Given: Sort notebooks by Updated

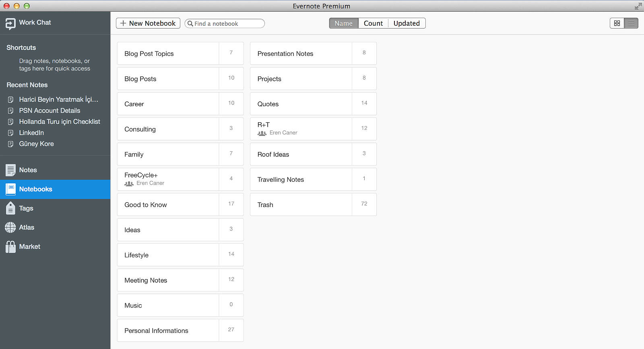Looking at the screenshot, I should coord(407,23).
